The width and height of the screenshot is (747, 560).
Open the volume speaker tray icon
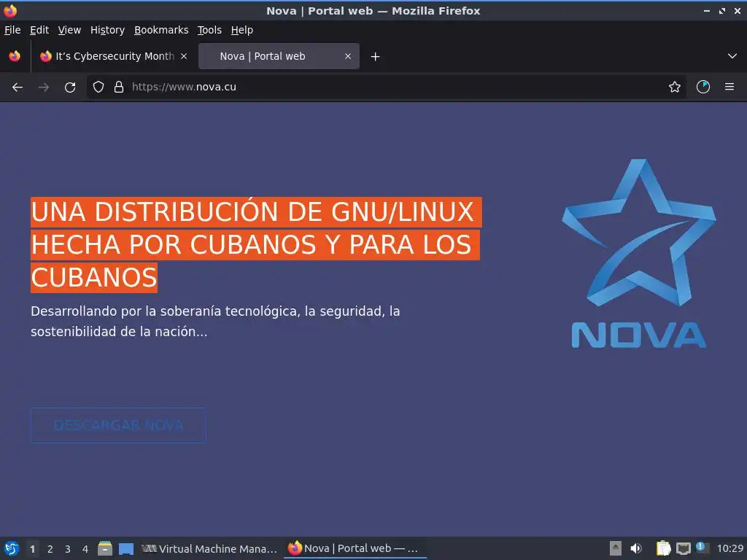636,548
